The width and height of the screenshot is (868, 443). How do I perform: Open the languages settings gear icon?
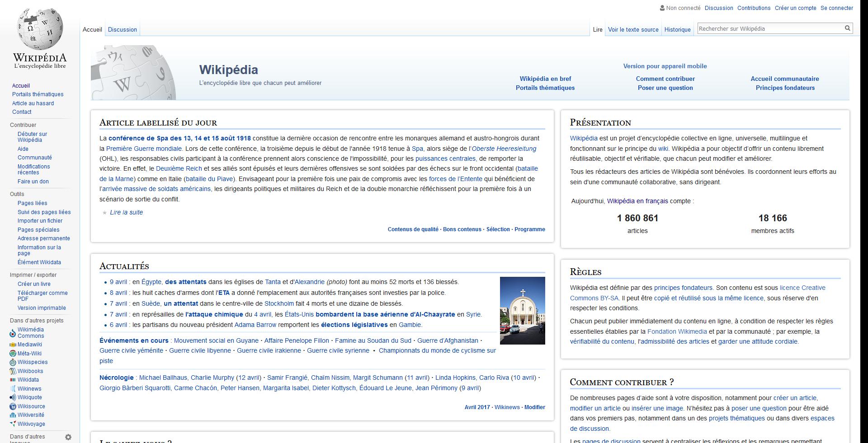pos(68,437)
